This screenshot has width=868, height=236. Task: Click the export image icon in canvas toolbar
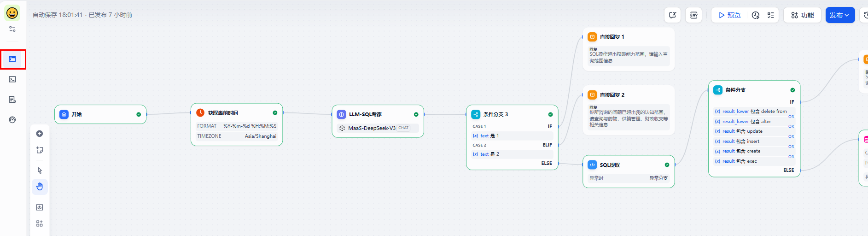tap(40, 207)
